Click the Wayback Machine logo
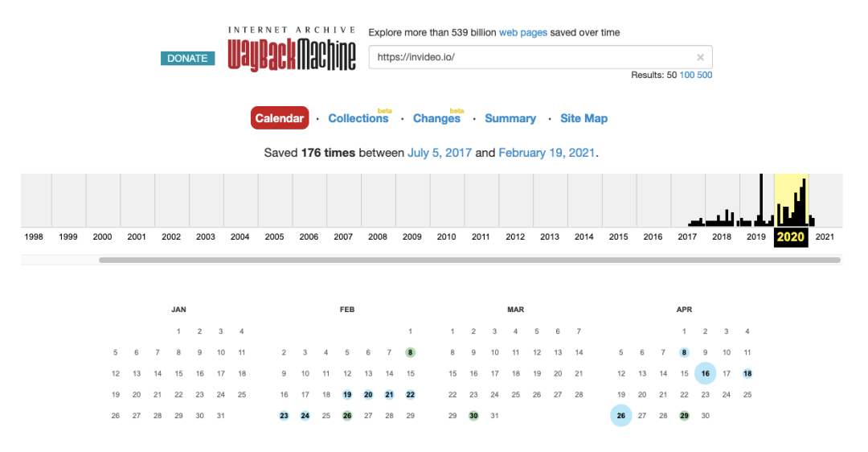868x452 pixels. coord(292,49)
